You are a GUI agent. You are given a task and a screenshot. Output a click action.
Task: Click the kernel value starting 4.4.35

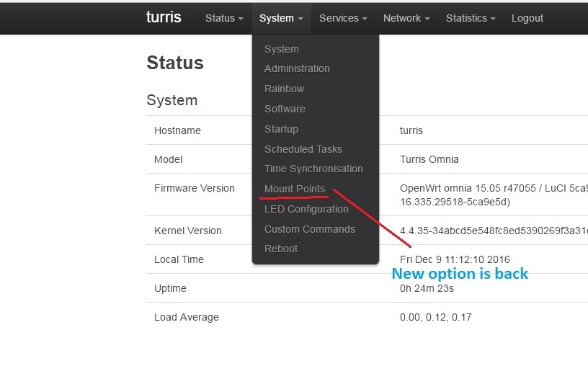[494, 231]
